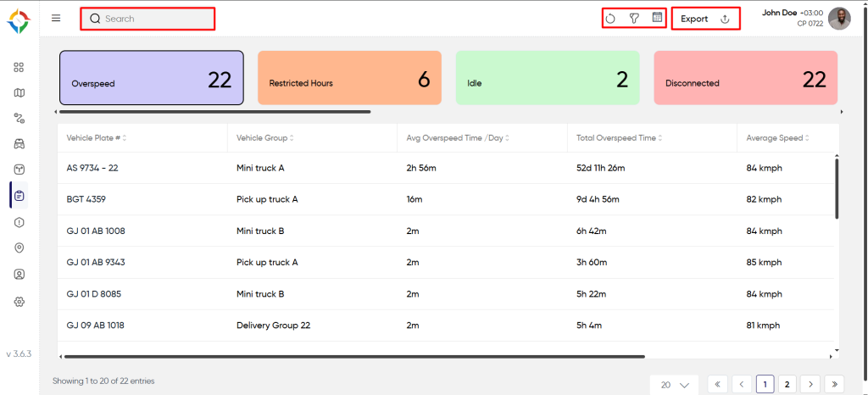Viewport: 868px width, 395px height.
Task: Click the 9d 4h 56m cell
Action: 598,199
